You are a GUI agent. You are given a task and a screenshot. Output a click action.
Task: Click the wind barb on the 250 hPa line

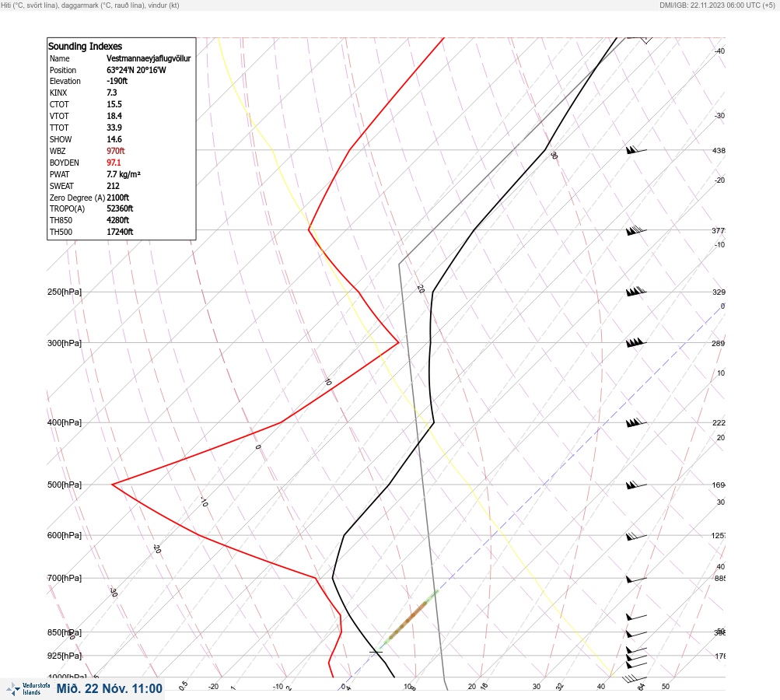pyautogui.click(x=636, y=292)
